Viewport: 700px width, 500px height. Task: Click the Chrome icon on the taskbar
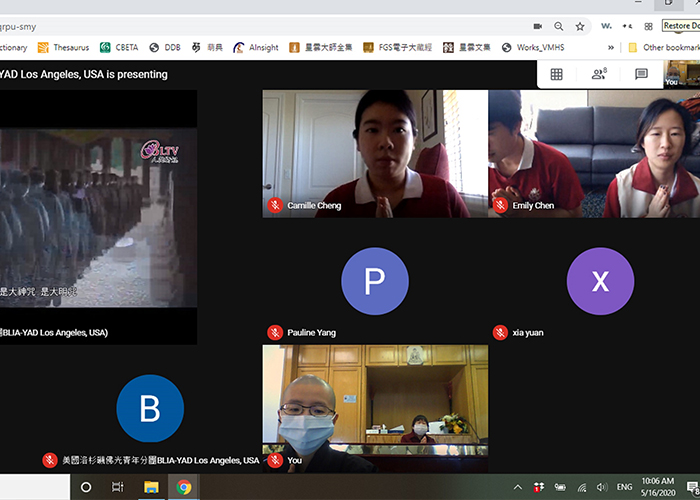pyautogui.click(x=183, y=487)
